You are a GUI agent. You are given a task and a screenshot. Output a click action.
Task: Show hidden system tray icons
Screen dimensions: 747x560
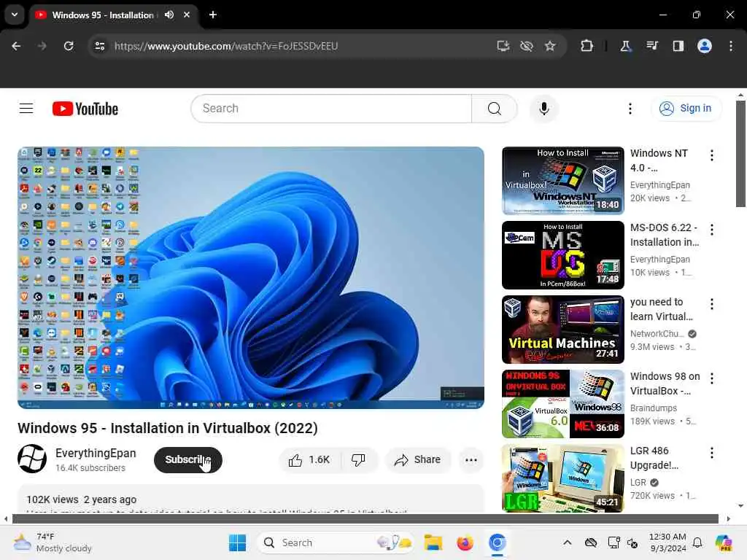pyautogui.click(x=567, y=542)
